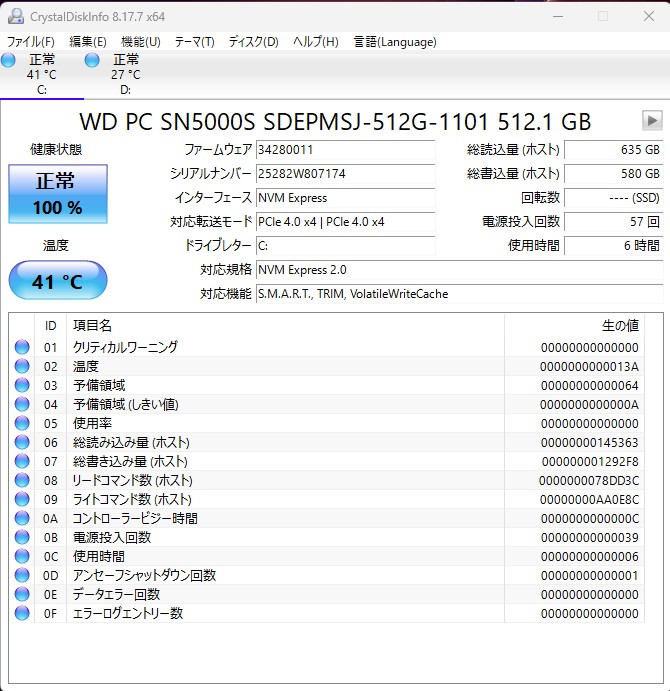The height and width of the screenshot is (691, 670).
Task: Click status orb for エラーログエントリー数 row
Action: [x=22, y=613]
